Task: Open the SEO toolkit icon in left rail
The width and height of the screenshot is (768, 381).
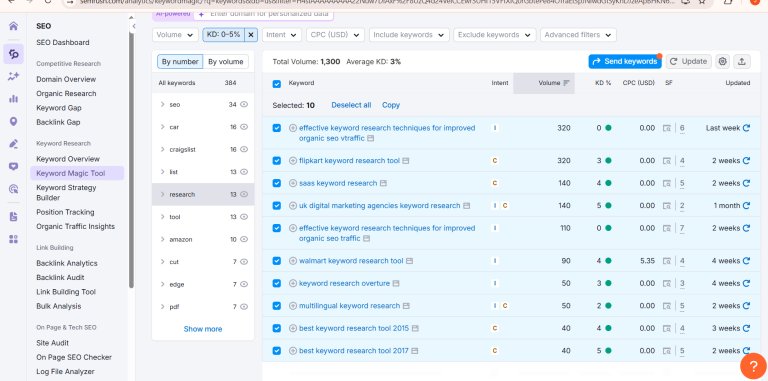Action: point(13,53)
